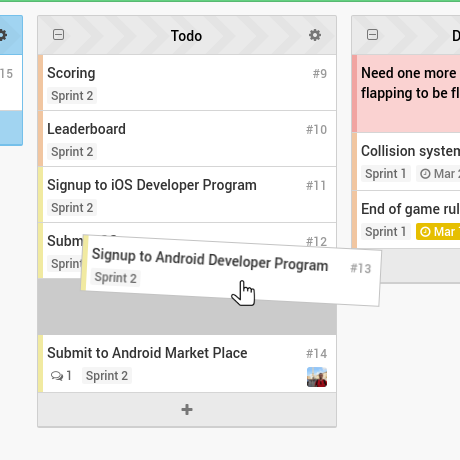This screenshot has width=460, height=460.
Task: Open the Todo column settings gear
Action: pos(315,35)
